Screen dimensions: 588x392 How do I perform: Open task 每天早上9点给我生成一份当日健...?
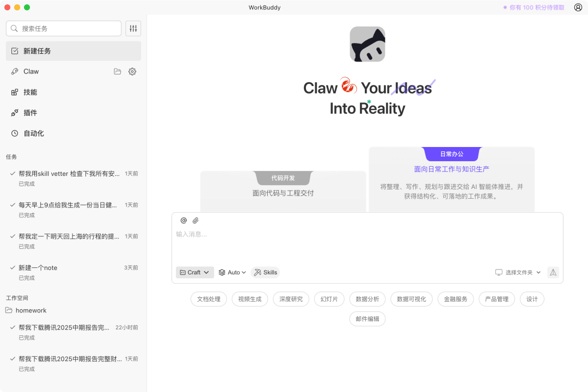coord(73,210)
